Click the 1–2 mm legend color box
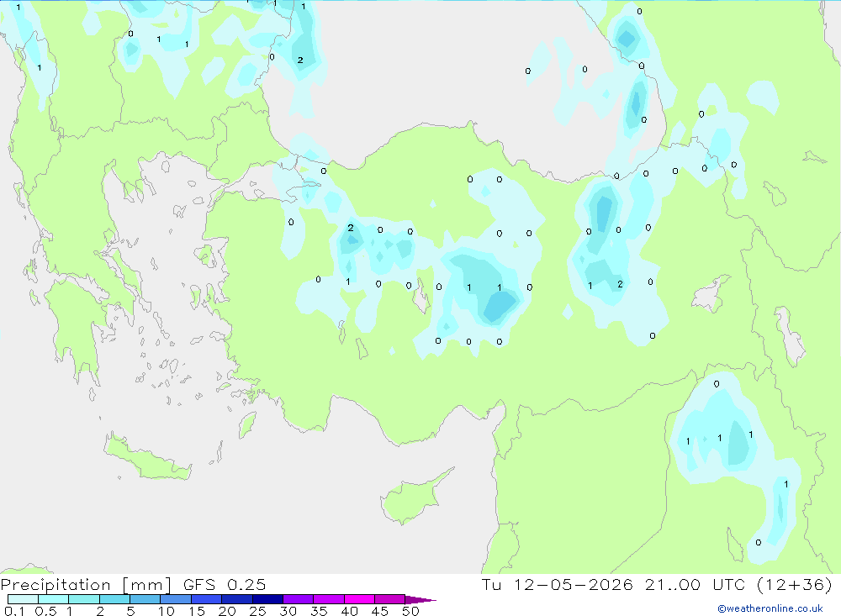 coord(84,599)
